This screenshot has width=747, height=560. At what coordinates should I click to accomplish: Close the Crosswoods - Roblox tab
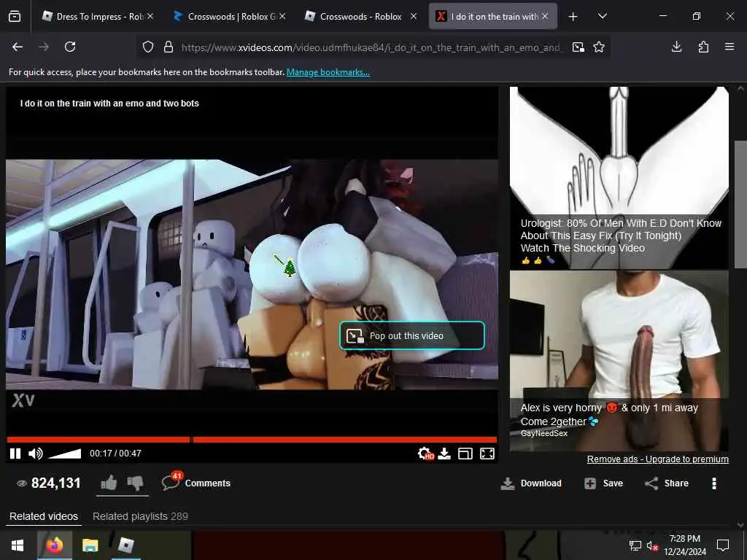414,16
